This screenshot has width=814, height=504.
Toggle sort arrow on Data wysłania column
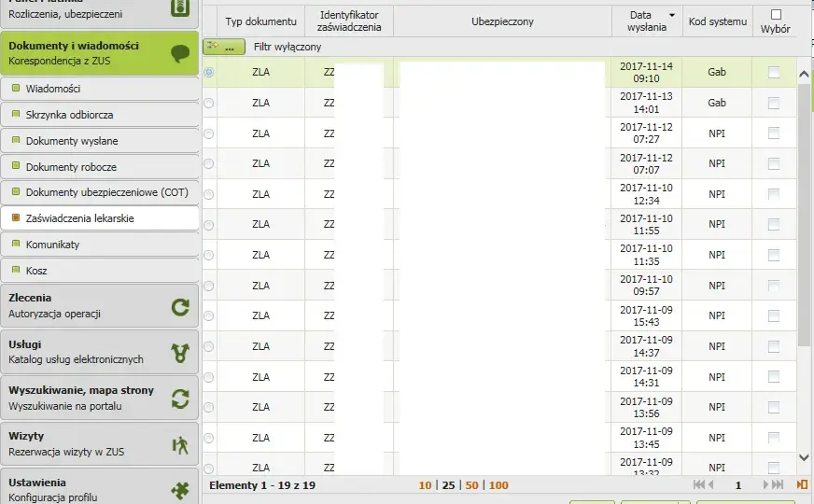pos(672,15)
